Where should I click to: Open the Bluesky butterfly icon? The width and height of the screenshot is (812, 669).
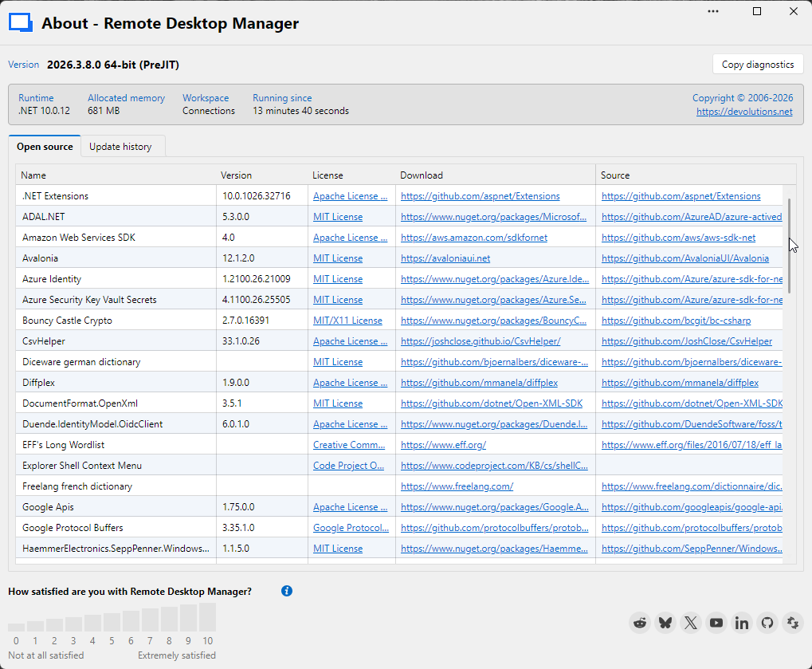665,623
